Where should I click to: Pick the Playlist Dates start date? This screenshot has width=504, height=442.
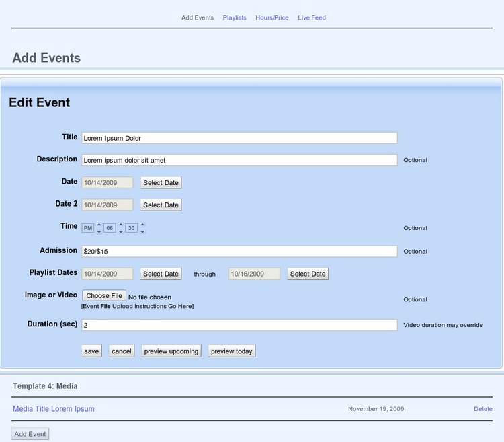[161, 274]
